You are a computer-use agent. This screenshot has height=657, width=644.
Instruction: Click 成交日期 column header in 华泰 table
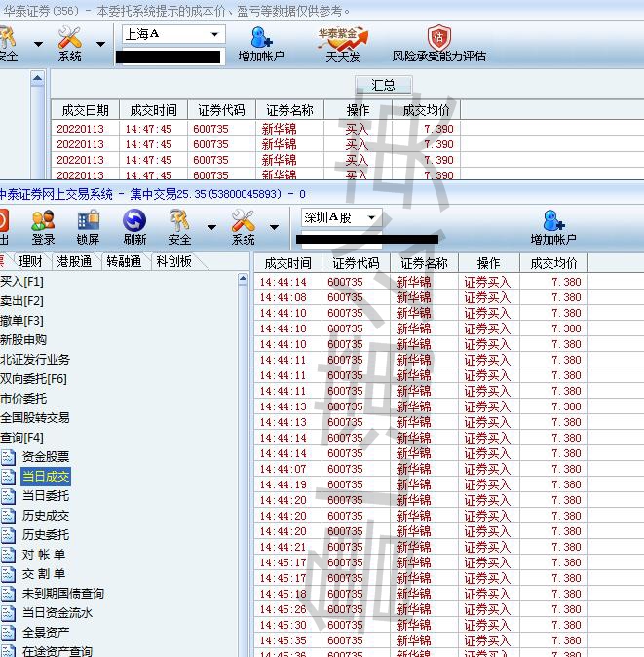[85, 110]
